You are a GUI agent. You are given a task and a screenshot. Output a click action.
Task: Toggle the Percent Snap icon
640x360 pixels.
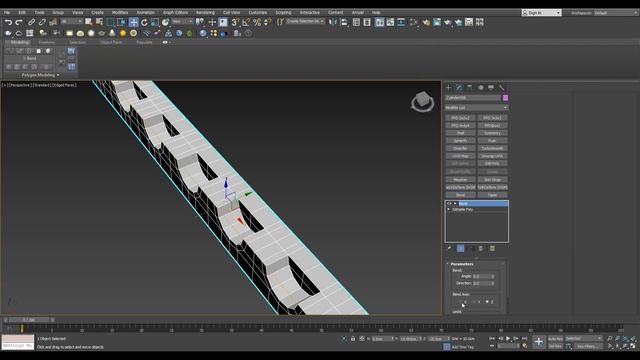point(257,22)
